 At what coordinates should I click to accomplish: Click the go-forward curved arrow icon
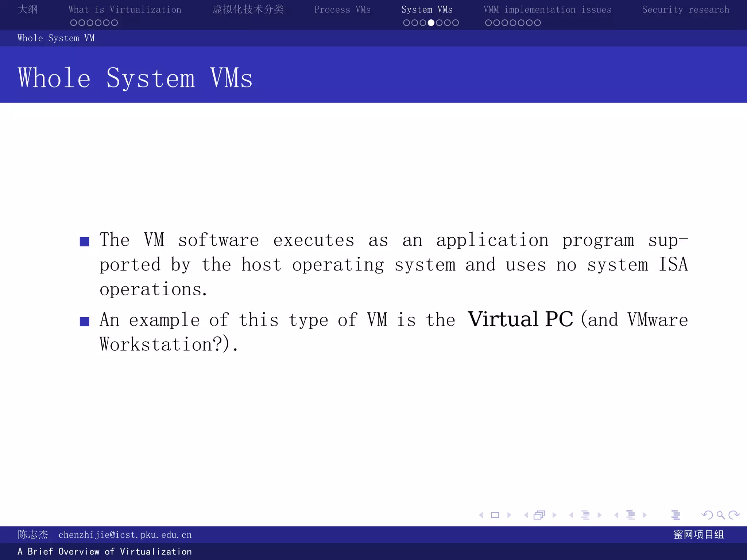coord(734,515)
